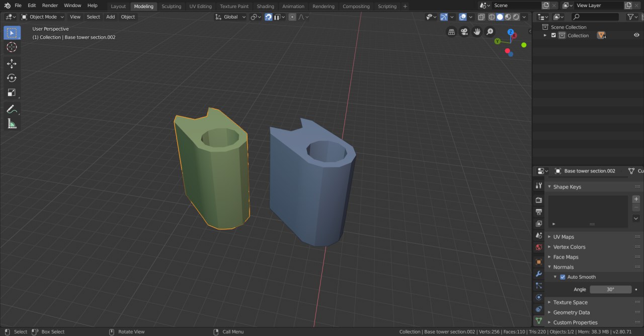Open the Object Data mesh tab
The image size is (644, 336).
tap(538, 320)
